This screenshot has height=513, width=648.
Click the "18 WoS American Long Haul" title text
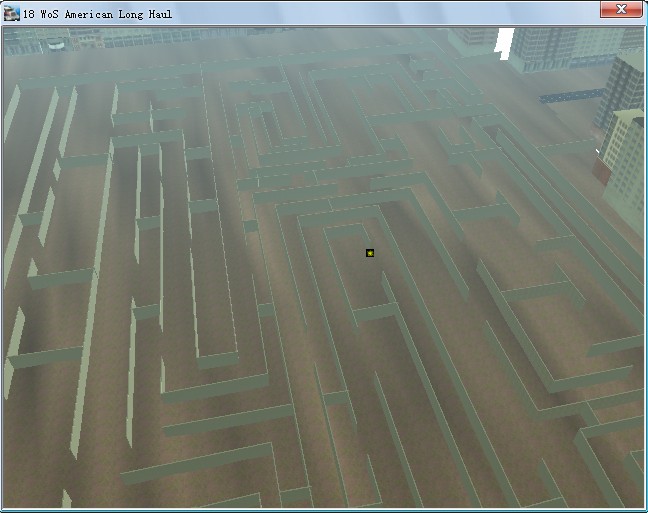tap(98, 14)
